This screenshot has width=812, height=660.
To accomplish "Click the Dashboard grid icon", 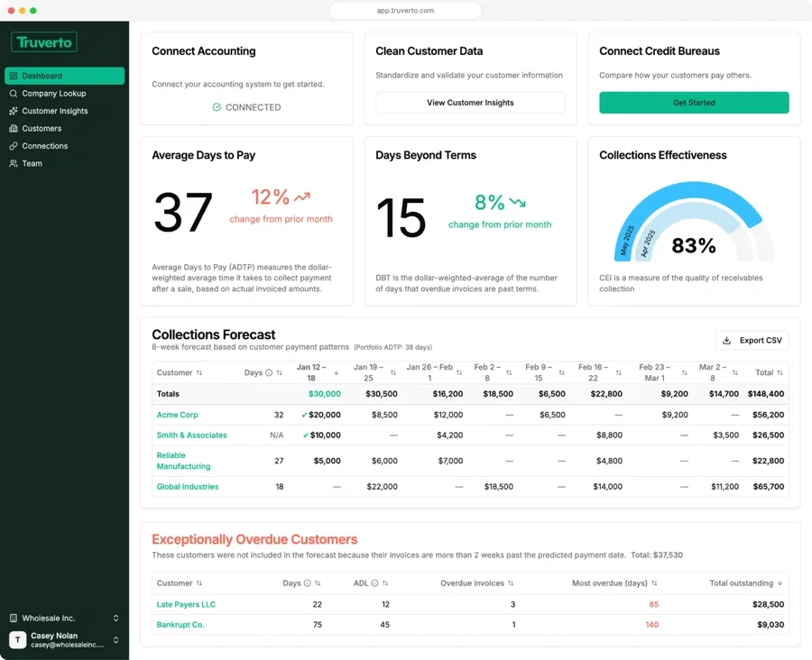I will click(x=14, y=76).
